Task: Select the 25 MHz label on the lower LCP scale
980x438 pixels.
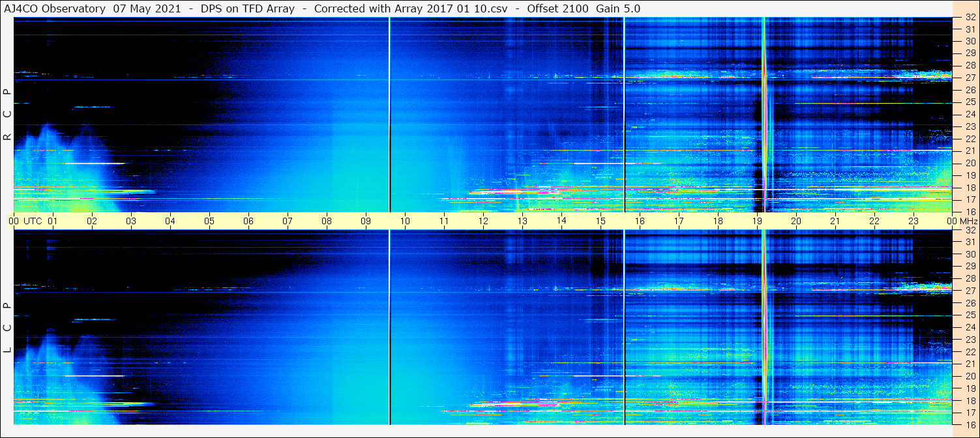Action: coord(970,315)
